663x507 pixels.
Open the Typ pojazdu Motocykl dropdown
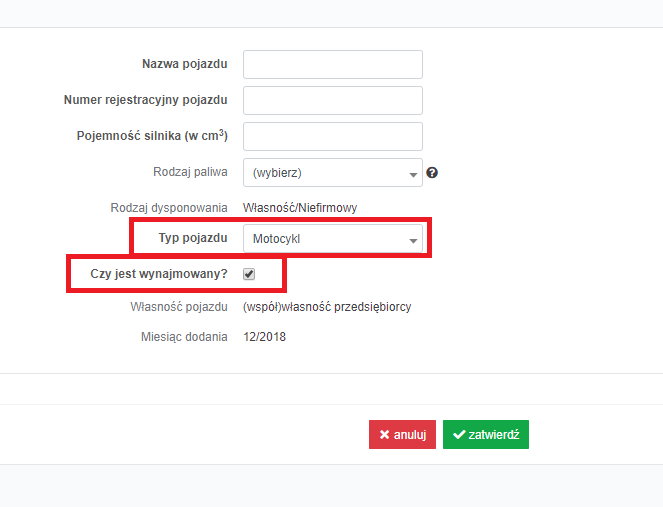[x=333, y=238]
